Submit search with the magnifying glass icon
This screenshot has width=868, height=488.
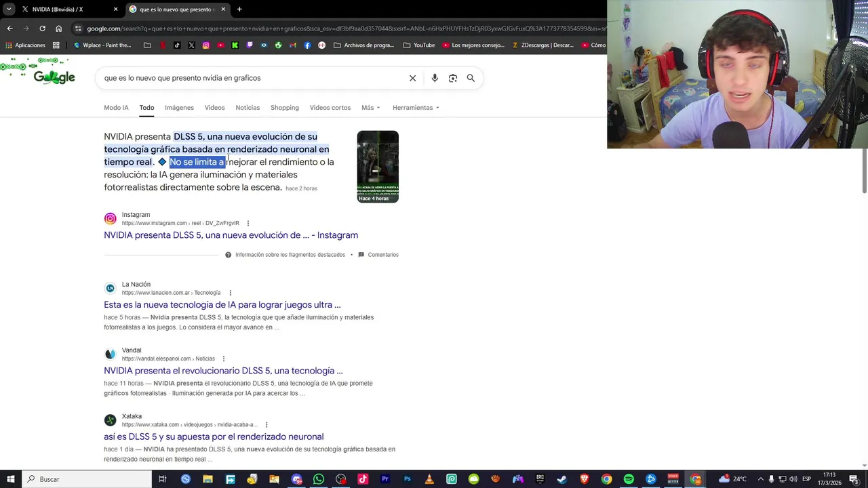click(x=471, y=78)
